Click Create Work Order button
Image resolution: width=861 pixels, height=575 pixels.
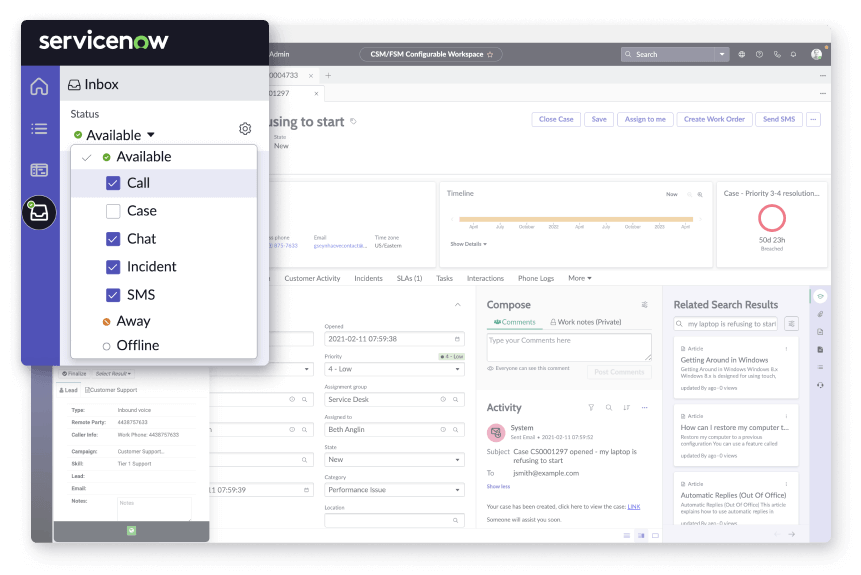click(x=714, y=119)
